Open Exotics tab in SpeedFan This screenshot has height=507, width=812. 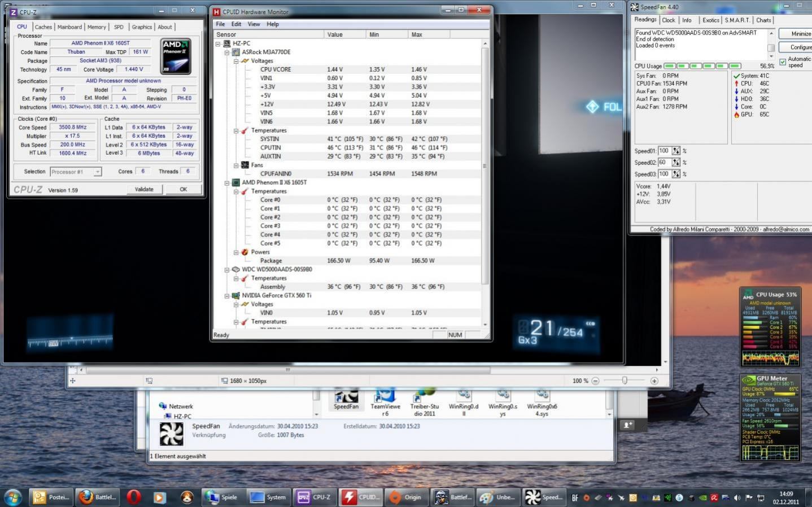click(x=711, y=20)
